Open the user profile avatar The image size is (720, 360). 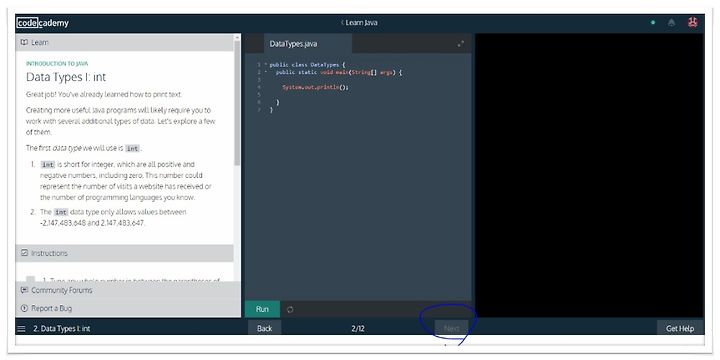(692, 22)
